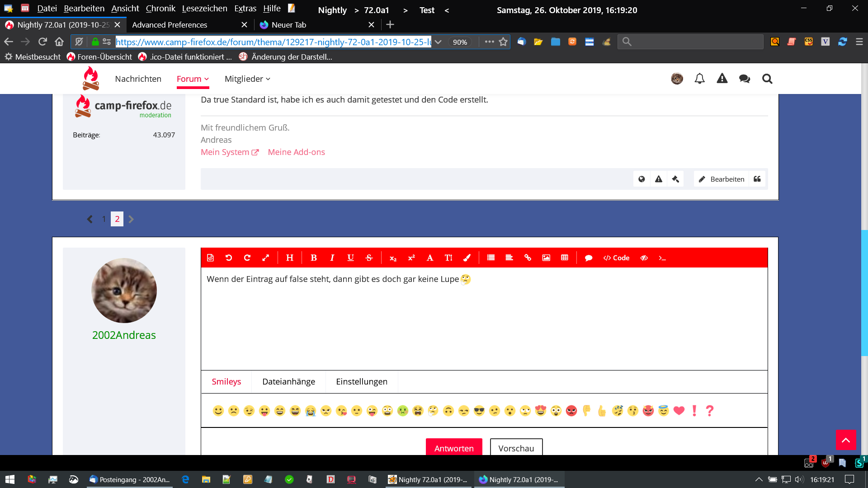The height and width of the screenshot is (488, 868).
Task: Toggle underline formatting in editor toolbar
Action: coord(350,258)
